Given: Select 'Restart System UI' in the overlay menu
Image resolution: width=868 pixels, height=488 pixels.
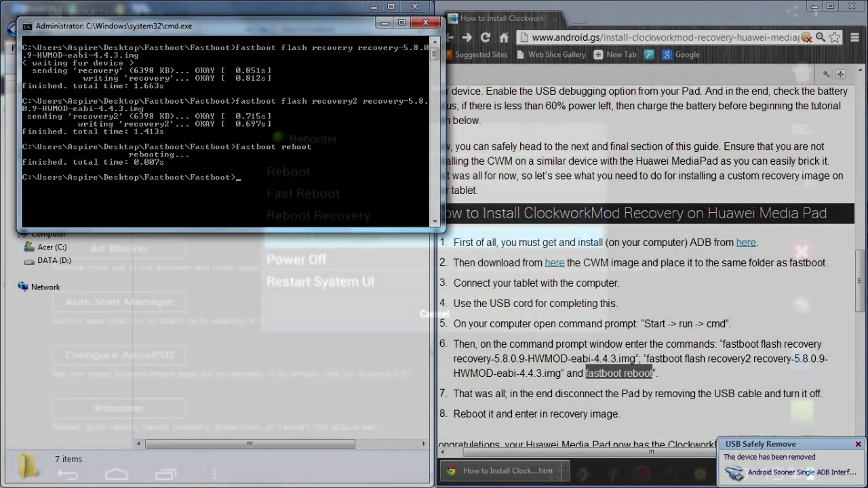Looking at the screenshot, I should (320, 282).
